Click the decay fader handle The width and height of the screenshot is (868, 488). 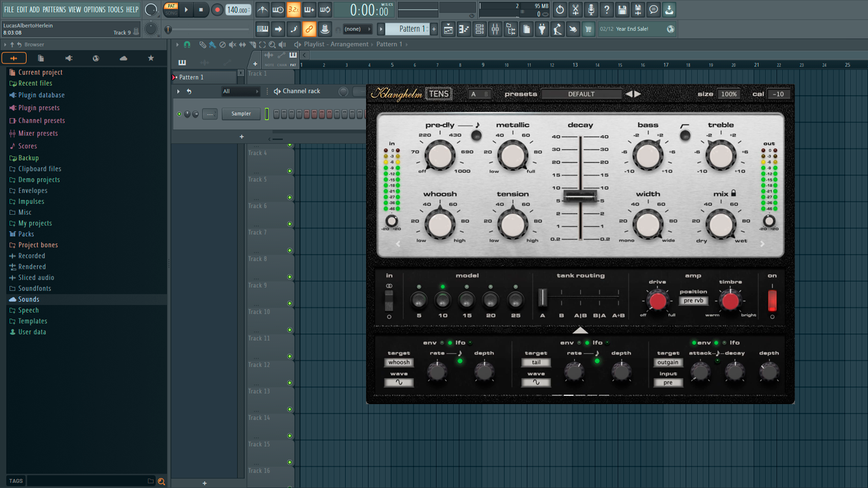click(580, 196)
